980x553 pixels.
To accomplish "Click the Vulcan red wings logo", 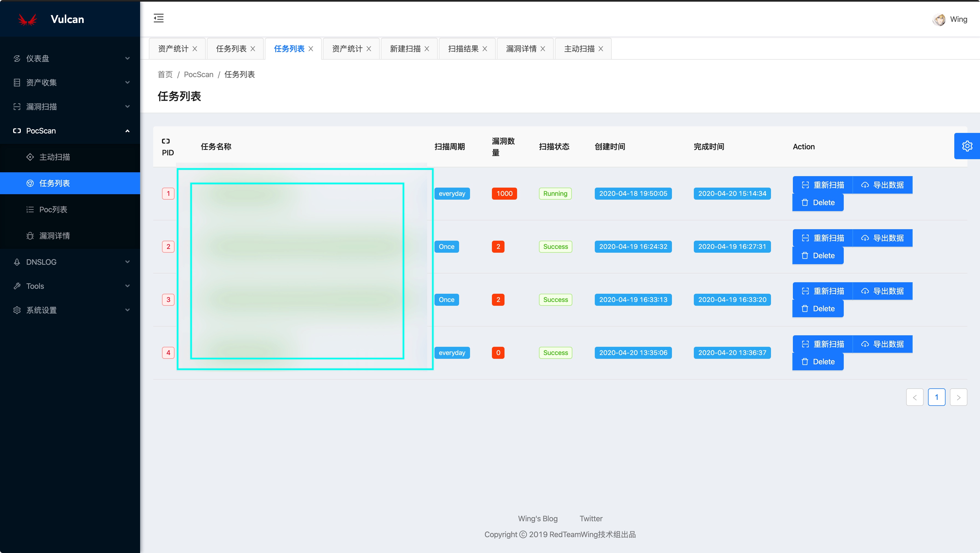I will (x=27, y=19).
